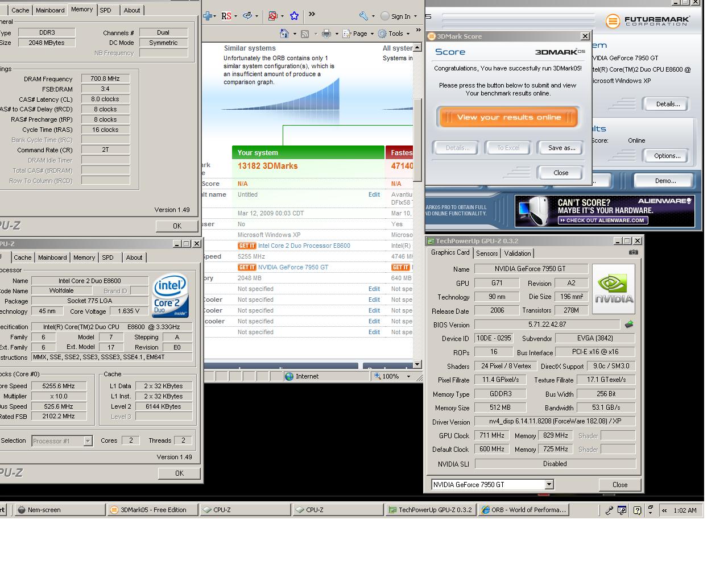
Task: Click the browser Home icon
Action: [x=284, y=34]
